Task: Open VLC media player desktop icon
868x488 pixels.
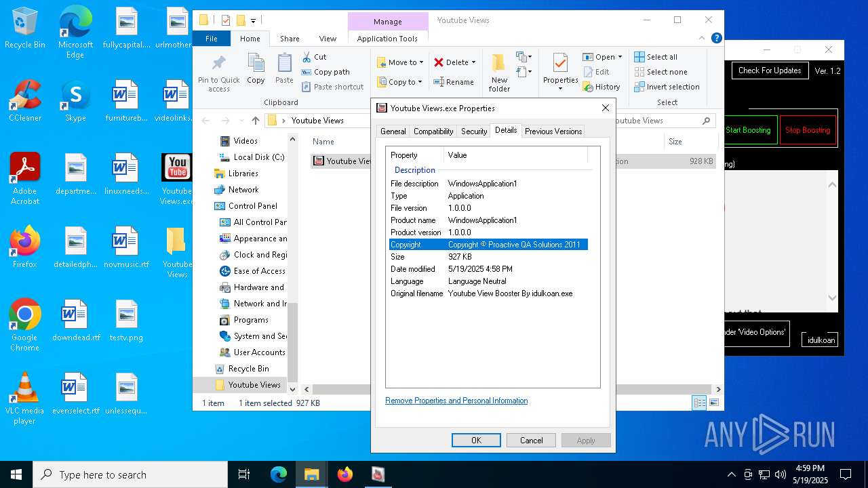Action: tap(25, 399)
